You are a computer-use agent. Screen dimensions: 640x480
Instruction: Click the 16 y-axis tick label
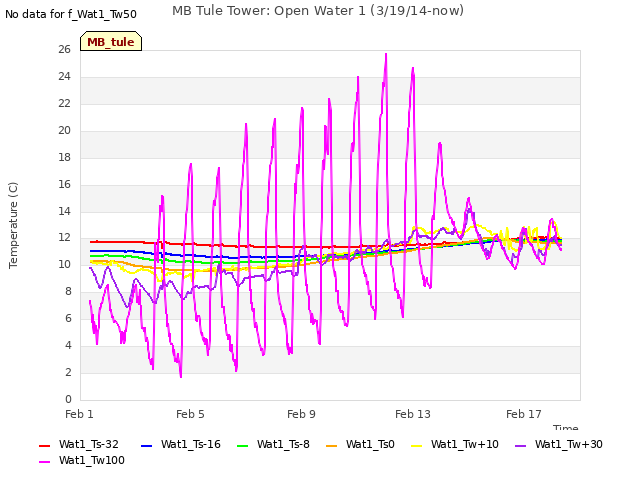click(64, 184)
